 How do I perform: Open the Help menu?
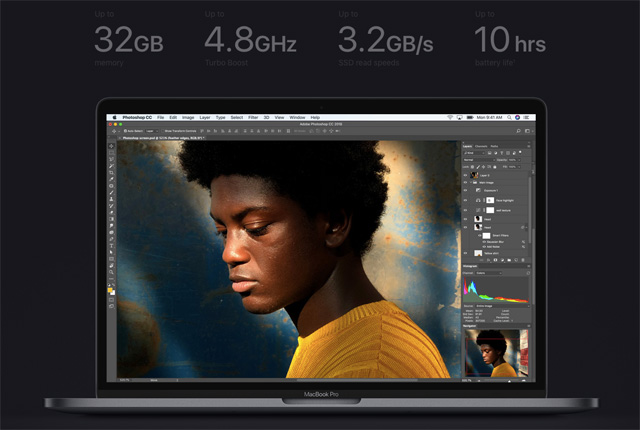pyautogui.click(x=315, y=117)
